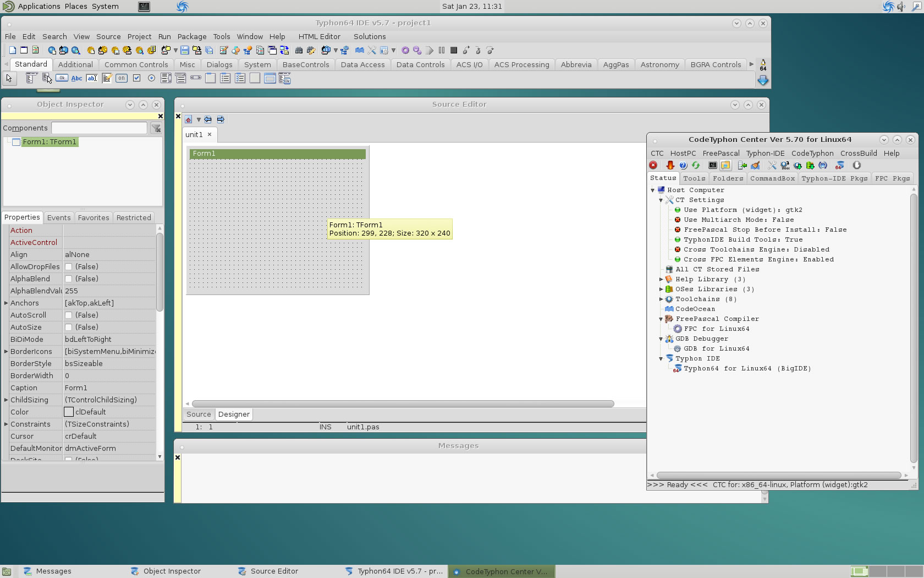Image resolution: width=924 pixels, height=578 pixels.
Task: Click the jump-back arrow in Source Editor
Action: [208, 119]
